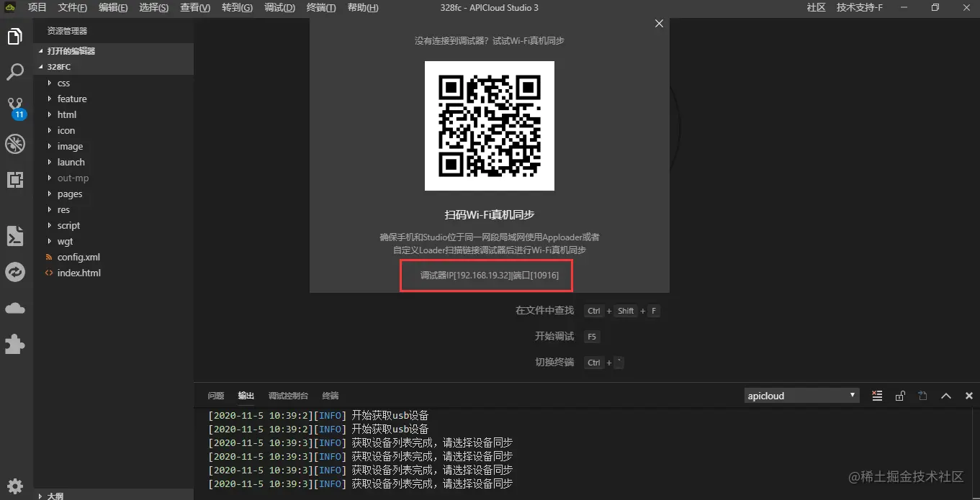Image resolution: width=980 pixels, height=500 pixels.
Task: Click the Wi-Fi sync QR code image
Action: (x=490, y=126)
